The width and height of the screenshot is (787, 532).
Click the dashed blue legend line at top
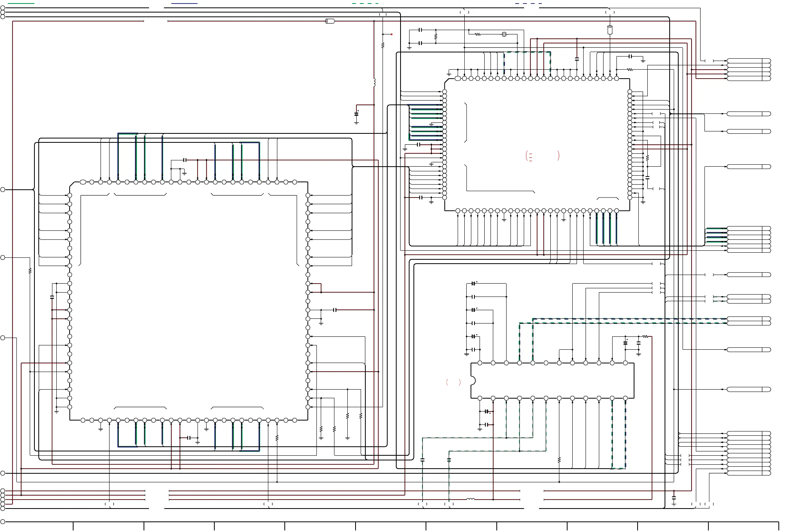[x=528, y=4]
